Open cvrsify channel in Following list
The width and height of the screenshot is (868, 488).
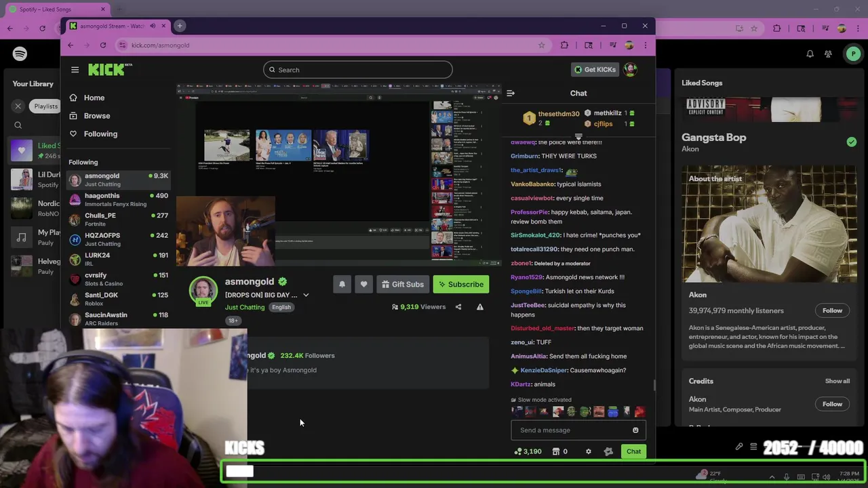pos(118,279)
